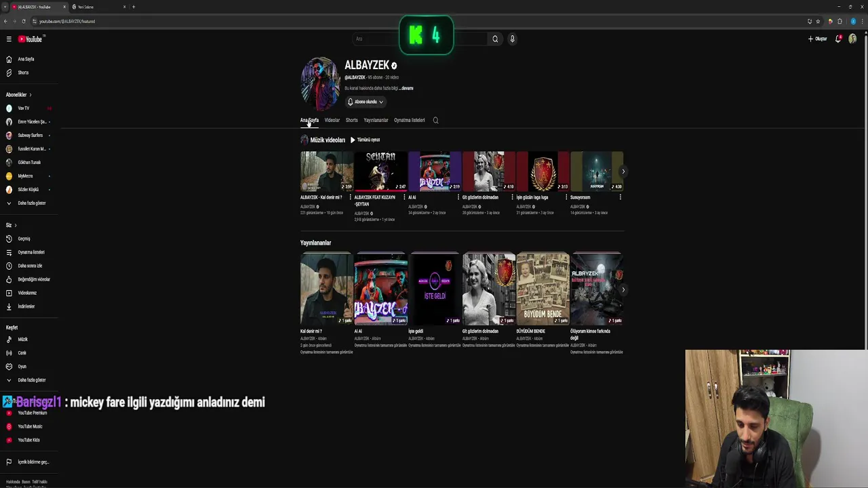Switch to the Videolar channel tab
This screenshot has height=488, width=868.
point(332,120)
